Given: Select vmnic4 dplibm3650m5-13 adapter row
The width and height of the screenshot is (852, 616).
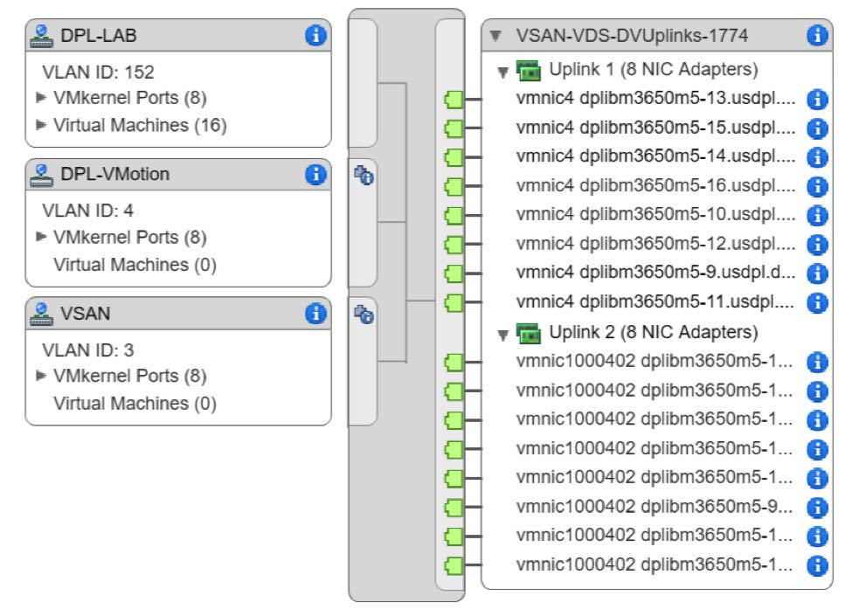Looking at the screenshot, I should point(656,99).
